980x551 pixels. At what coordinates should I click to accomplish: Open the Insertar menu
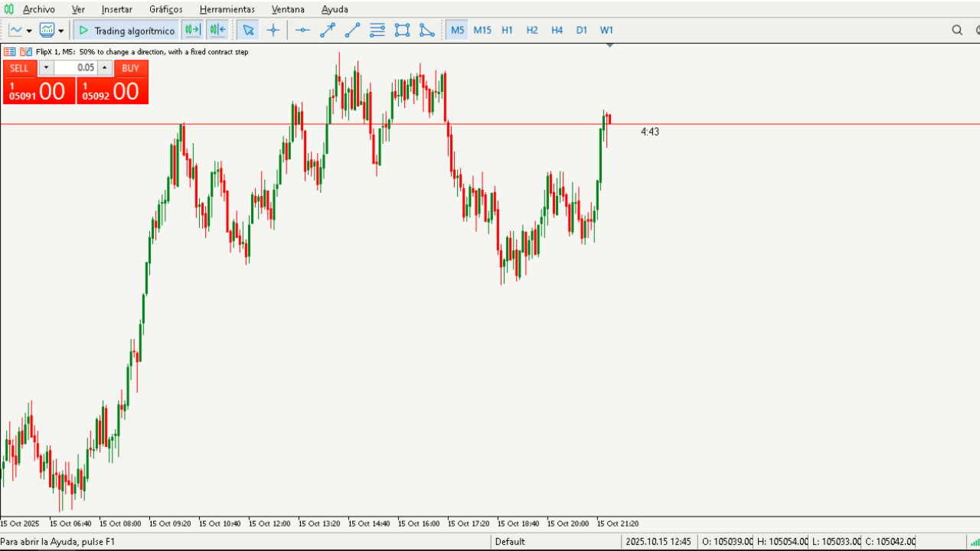(x=116, y=9)
